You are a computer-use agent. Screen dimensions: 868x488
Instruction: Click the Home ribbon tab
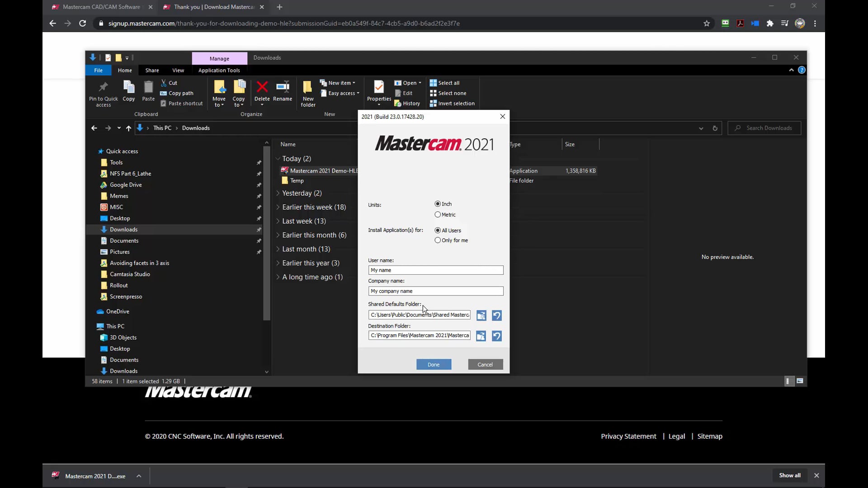[125, 70]
